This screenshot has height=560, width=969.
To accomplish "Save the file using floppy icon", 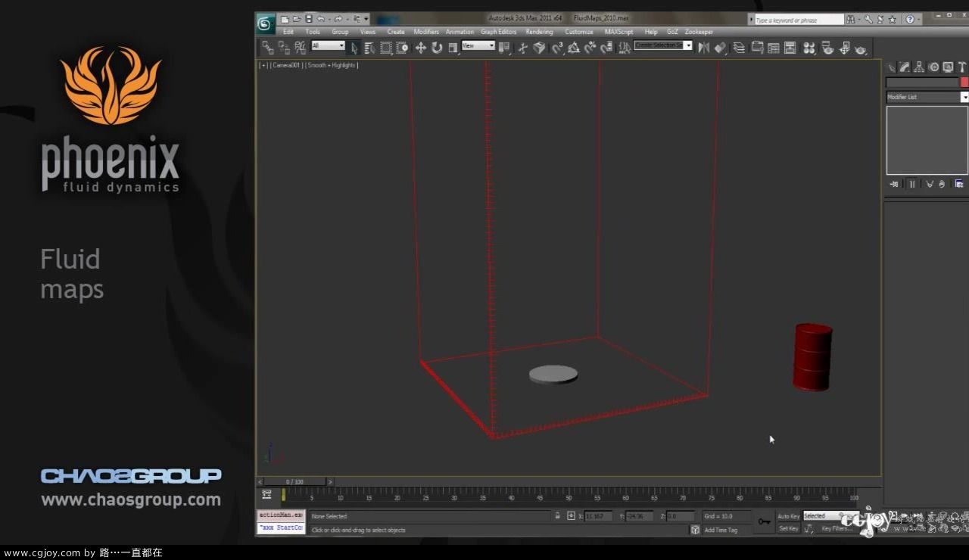I will 309,19.
